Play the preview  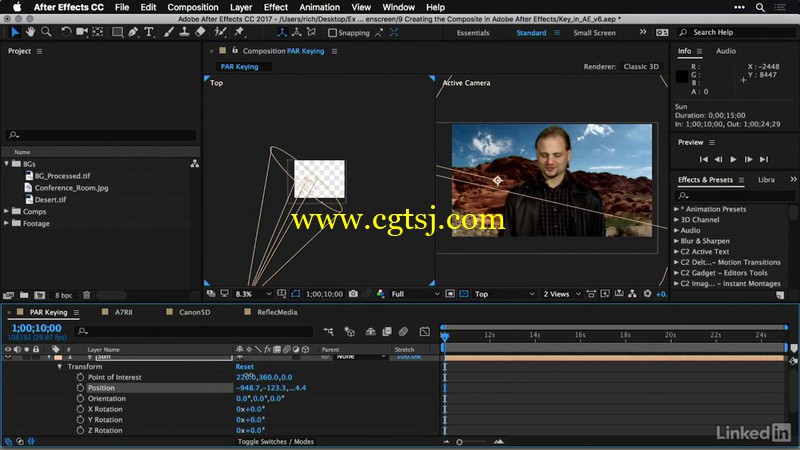click(733, 159)
